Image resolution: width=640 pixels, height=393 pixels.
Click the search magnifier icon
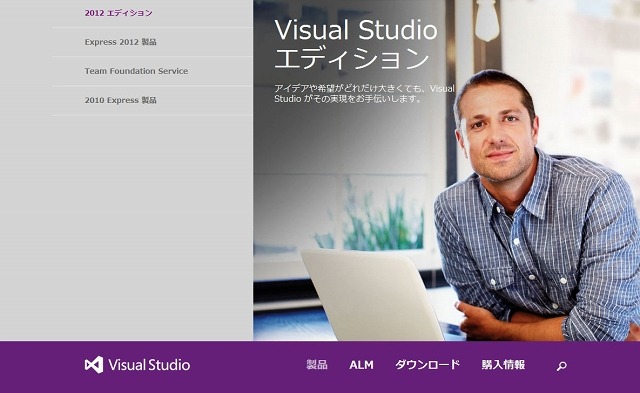[x=562, y=366]
